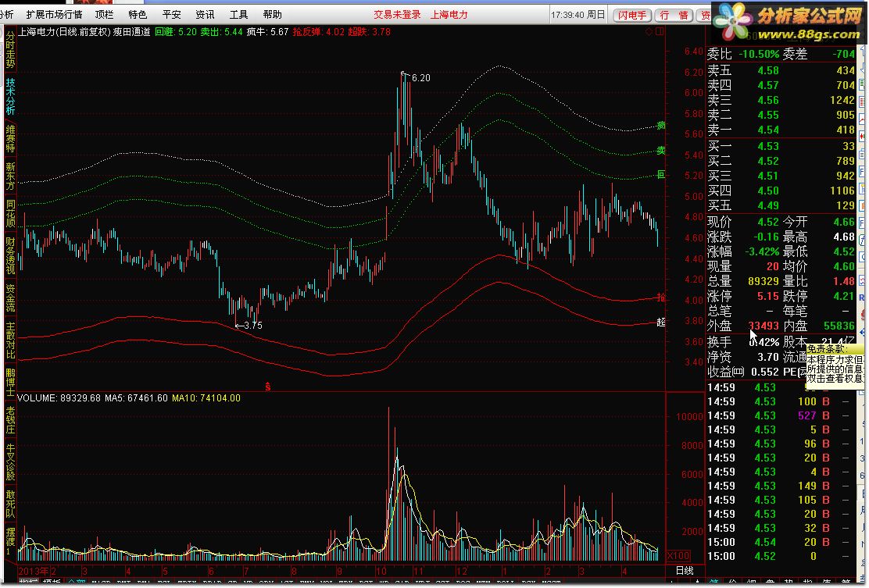Open the 同花顺 side tab
The height and width of the screenshot is (588, 869).
tap(10, 213)
